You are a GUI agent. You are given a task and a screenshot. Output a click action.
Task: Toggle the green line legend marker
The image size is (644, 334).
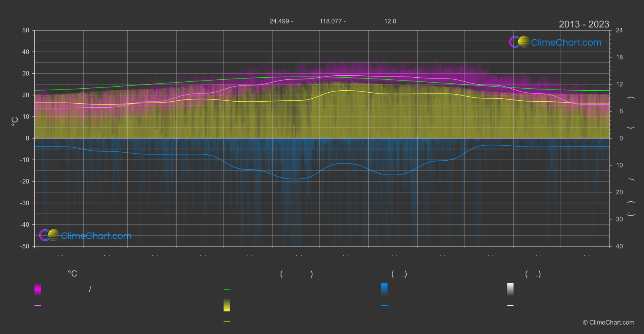click(x=227, y=290)
